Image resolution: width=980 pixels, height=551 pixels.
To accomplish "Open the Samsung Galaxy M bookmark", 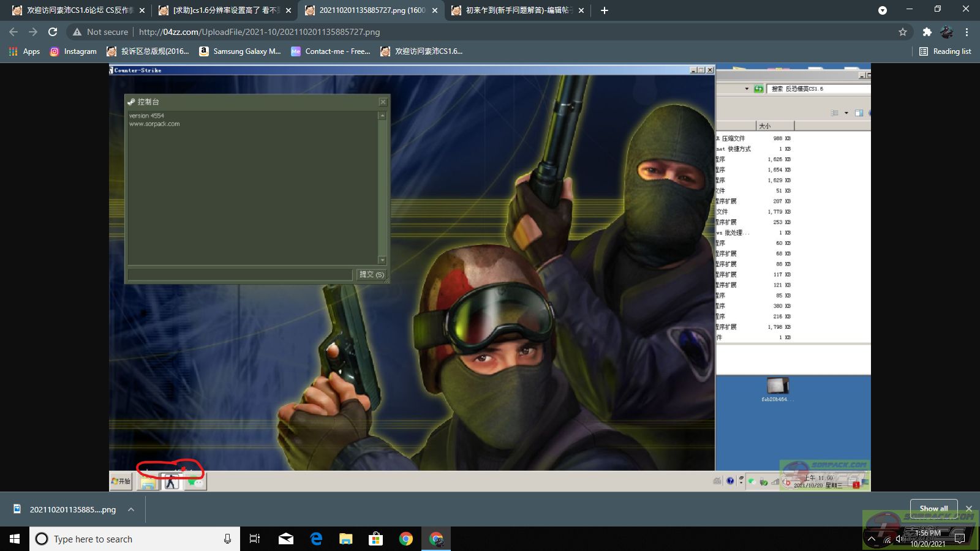I will [x=240, y=51].
